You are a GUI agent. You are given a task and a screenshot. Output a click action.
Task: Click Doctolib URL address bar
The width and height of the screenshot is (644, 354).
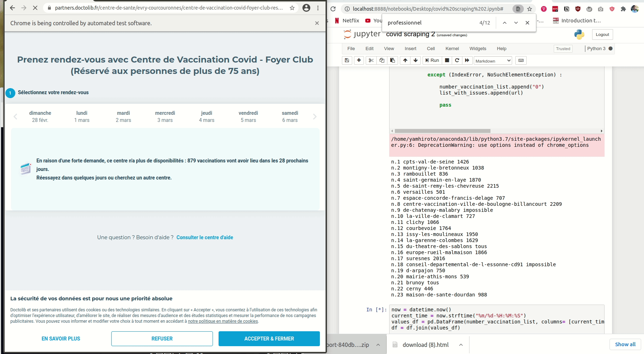(169, 8)
